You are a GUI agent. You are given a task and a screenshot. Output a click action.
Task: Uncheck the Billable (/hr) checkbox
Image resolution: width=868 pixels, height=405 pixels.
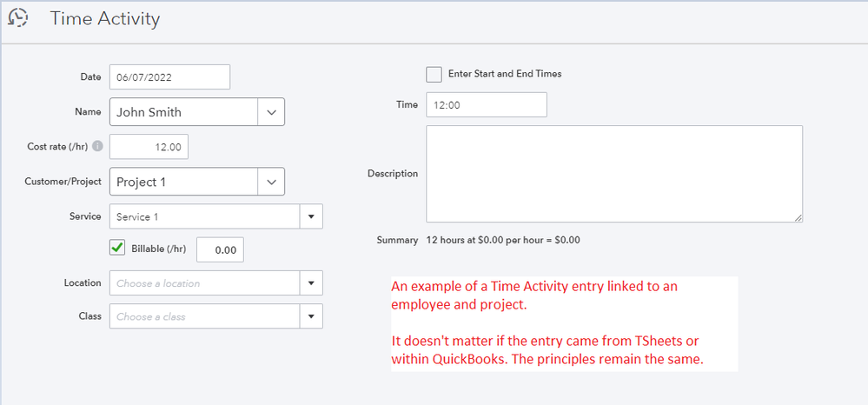tap(117, 249)
